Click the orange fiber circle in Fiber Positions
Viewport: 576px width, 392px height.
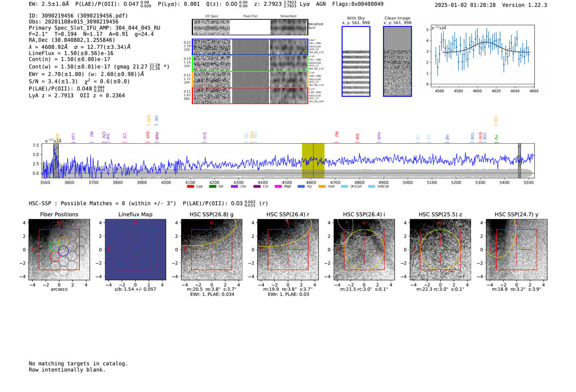pyautogui.click(x=63, y=242)
